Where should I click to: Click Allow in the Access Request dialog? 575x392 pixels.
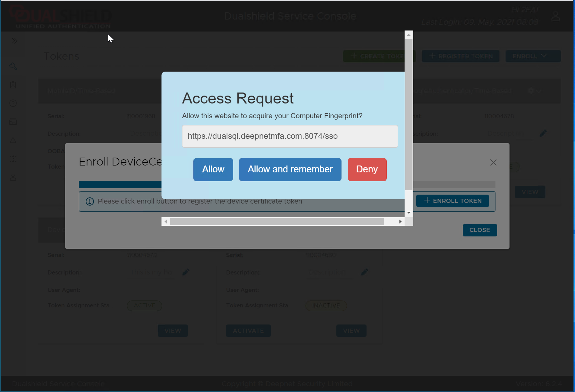213,170
